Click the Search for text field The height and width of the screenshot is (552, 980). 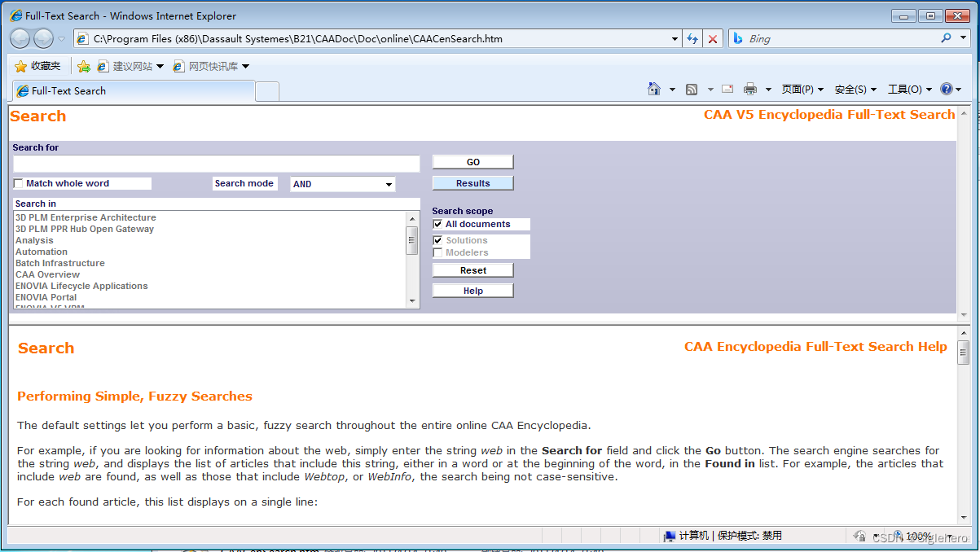pyautogui.click(x=216, y=164)
